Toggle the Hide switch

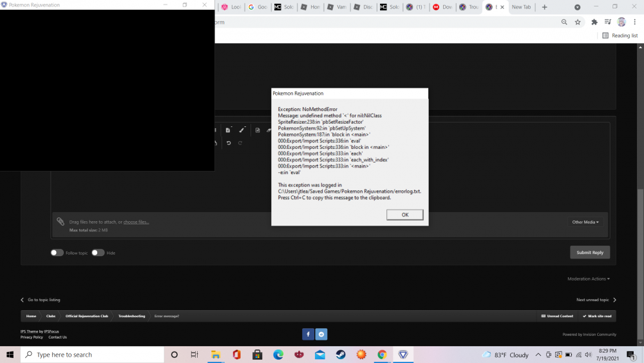point(98,252)
